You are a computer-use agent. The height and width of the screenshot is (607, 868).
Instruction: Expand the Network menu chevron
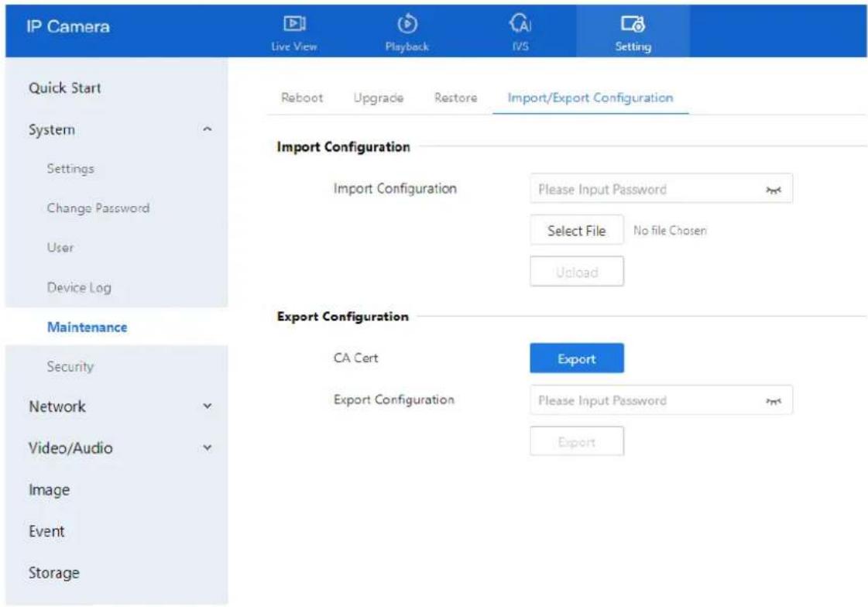coord(207,406)
